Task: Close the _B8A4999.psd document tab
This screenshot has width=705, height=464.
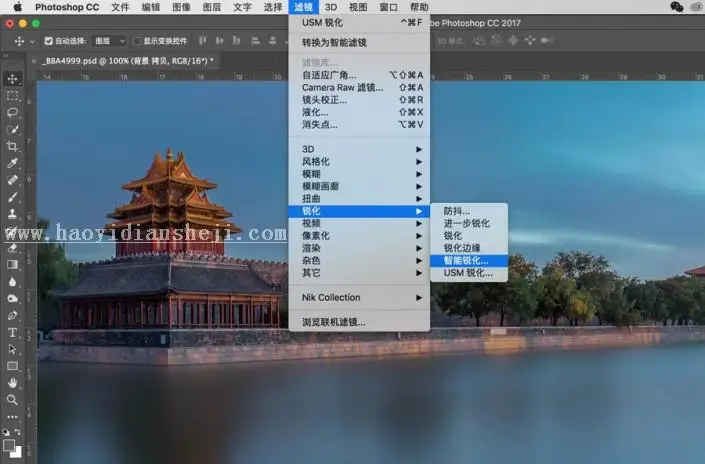Action: (x=34, y=61)
